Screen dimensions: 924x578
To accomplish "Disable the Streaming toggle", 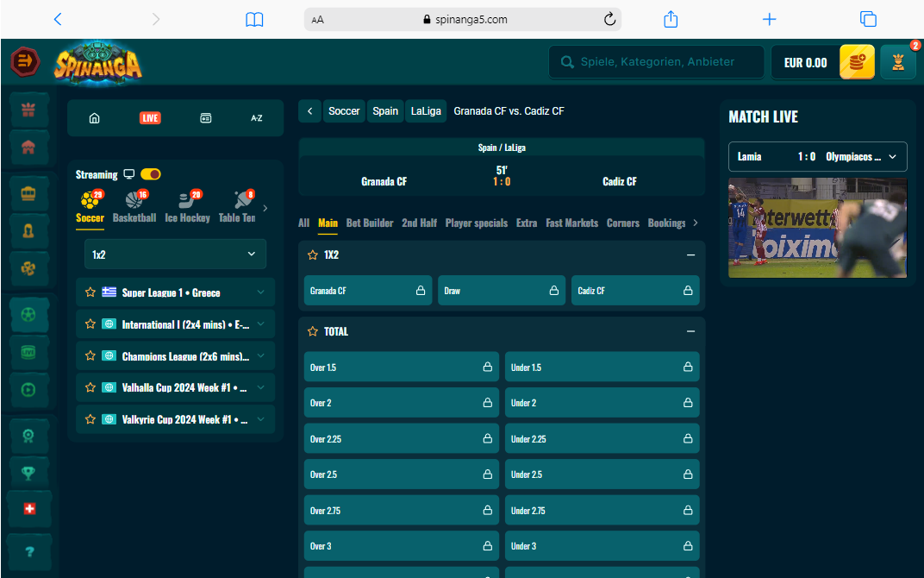I will [x=151, y=173].
